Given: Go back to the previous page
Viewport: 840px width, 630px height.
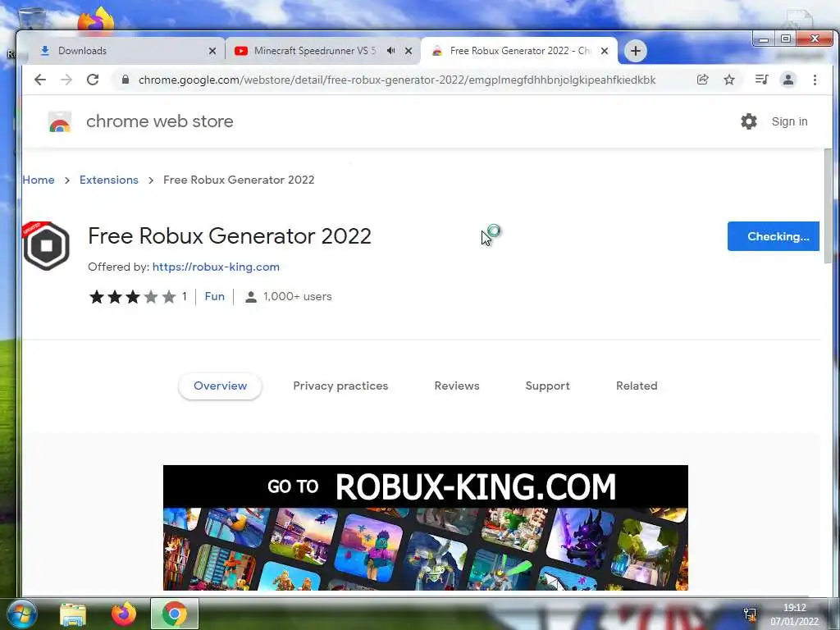Looking at the screenshot, I should click(40, 80).
